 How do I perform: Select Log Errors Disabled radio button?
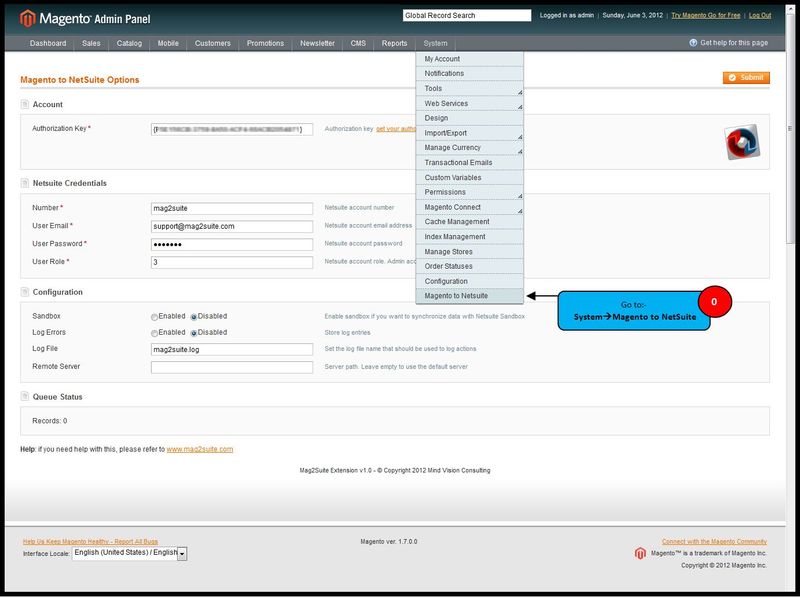(194, 333)
